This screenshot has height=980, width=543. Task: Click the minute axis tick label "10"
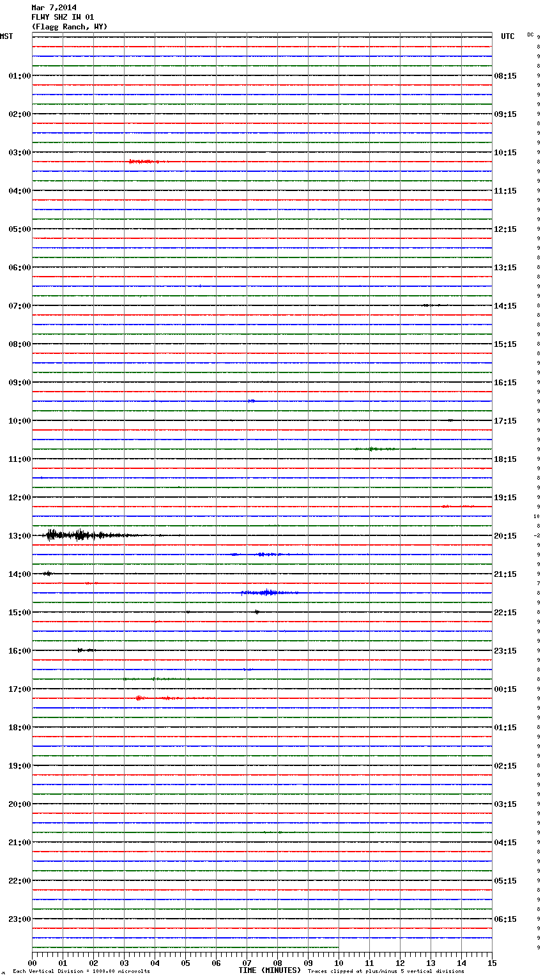tap(339, 963)
